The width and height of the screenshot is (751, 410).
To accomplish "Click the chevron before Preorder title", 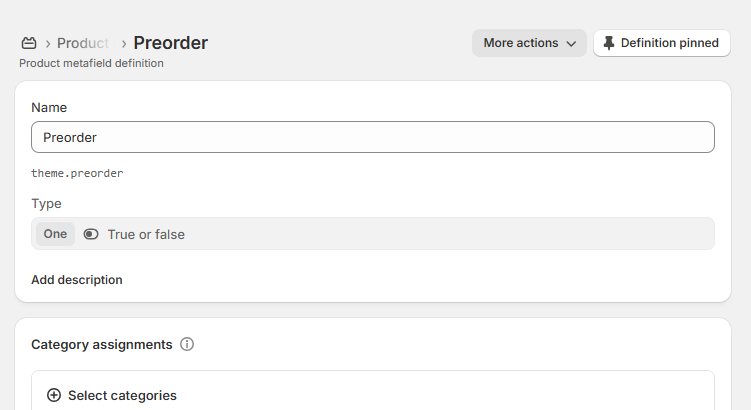I will [x=124, y=44].
